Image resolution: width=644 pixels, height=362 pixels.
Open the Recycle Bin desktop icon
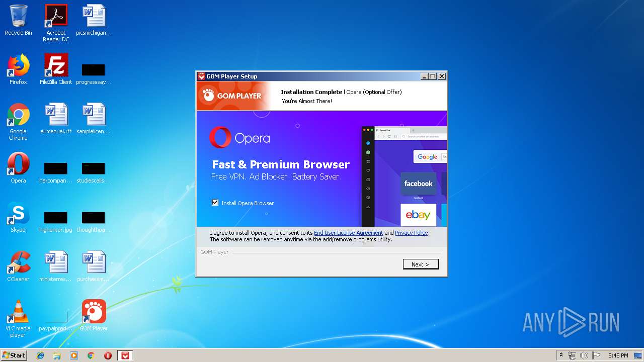tap(18, 21)
